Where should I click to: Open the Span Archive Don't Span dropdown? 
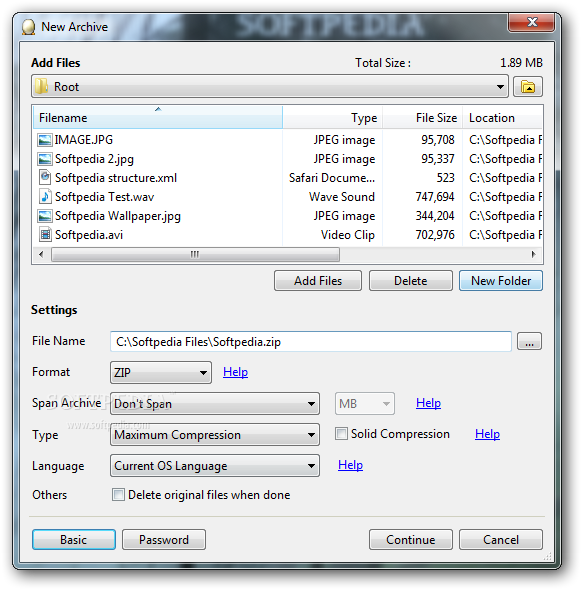tap(215, 404)
